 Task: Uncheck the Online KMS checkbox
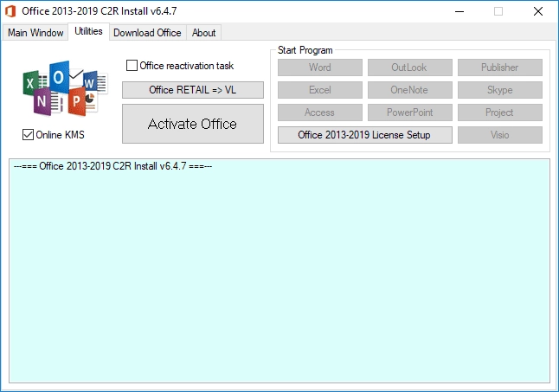[28, 135]
